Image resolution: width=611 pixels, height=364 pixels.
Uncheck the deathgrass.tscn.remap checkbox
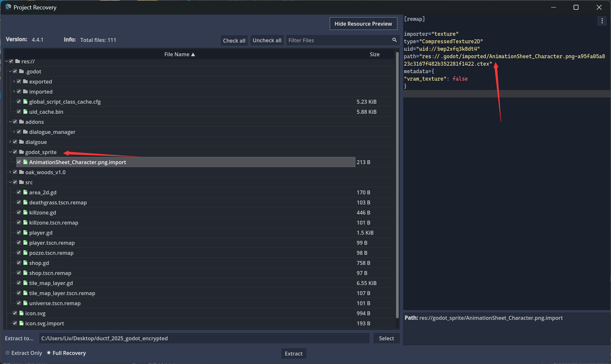(19, 202)
